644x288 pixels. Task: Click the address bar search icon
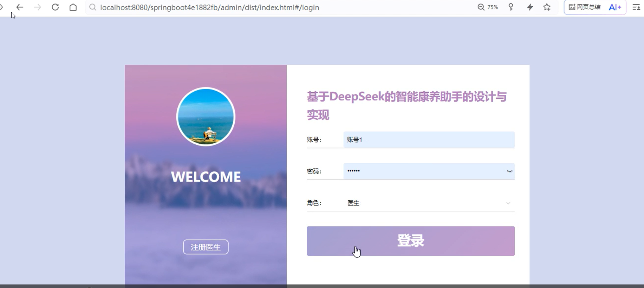[93, 7]
